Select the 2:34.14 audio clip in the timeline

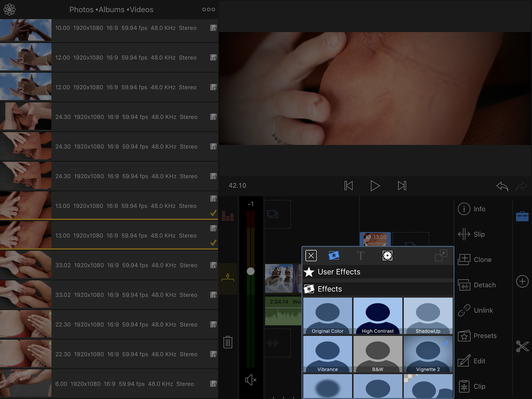pos(283,311)
